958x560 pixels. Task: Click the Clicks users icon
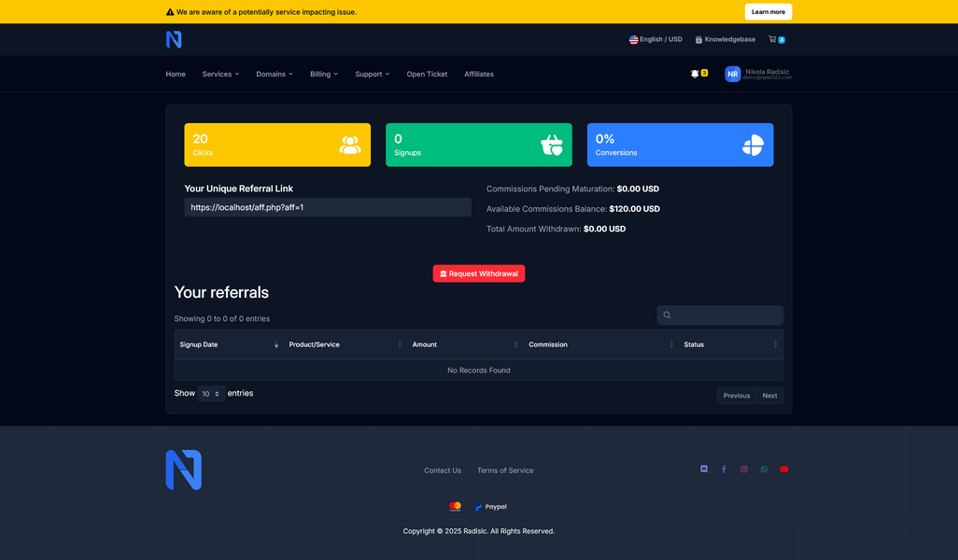click(x=350, y=145)
